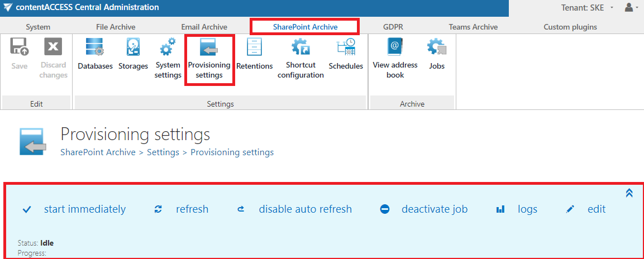This screenshot has height=259, width=644.
Task: Click edit to modify the job
Action: coord(596,209)
